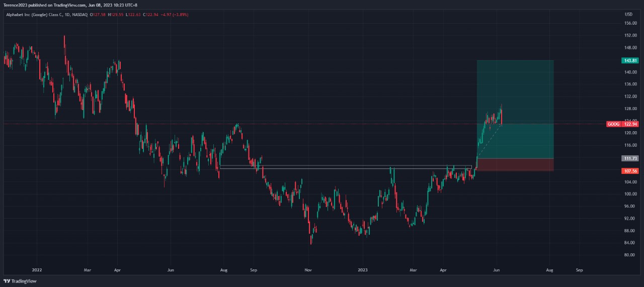Click the TradingView logo in bottom-left corner
This screenshot has width=644, height=287.
(x=16, y=281)
